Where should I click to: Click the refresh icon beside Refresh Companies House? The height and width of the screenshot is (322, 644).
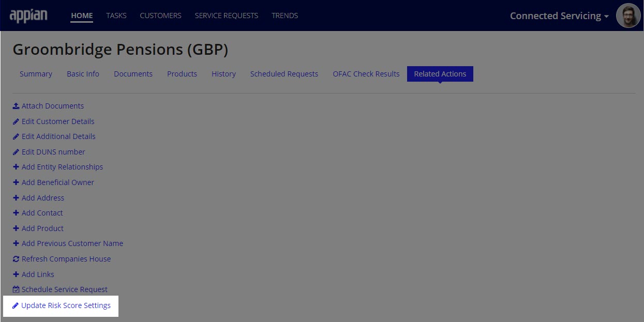[x=16, y=259]
